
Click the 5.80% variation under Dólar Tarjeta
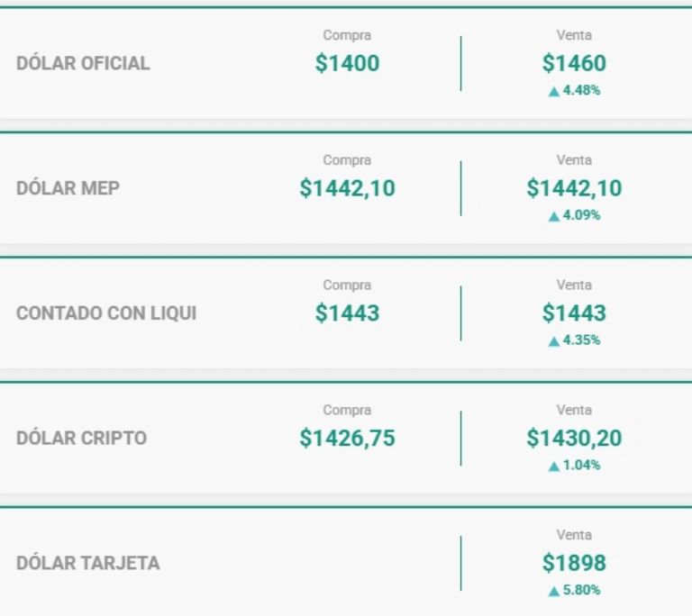[x=582, y=590]
